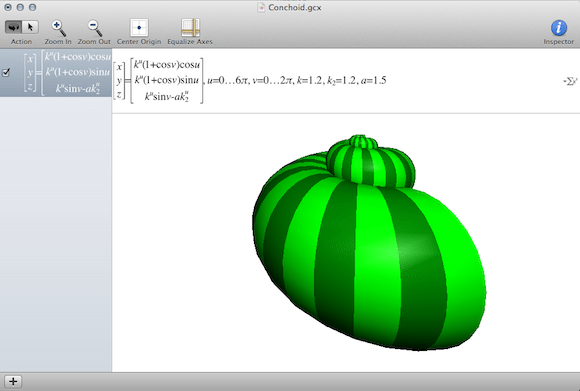580x391 pixels.
Task: Select the arrow pointer Action tool
Action: tap(30, 27)
